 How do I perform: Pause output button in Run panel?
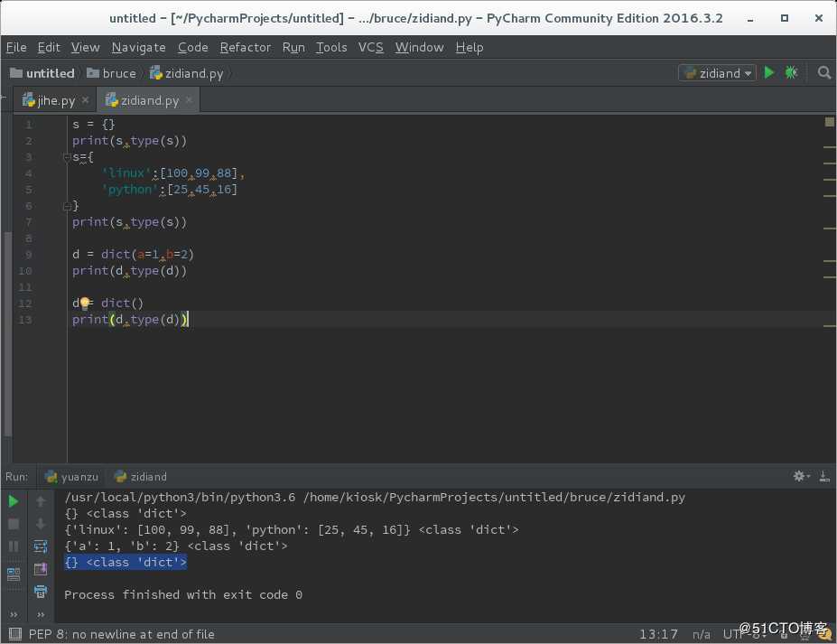point(14,546)
